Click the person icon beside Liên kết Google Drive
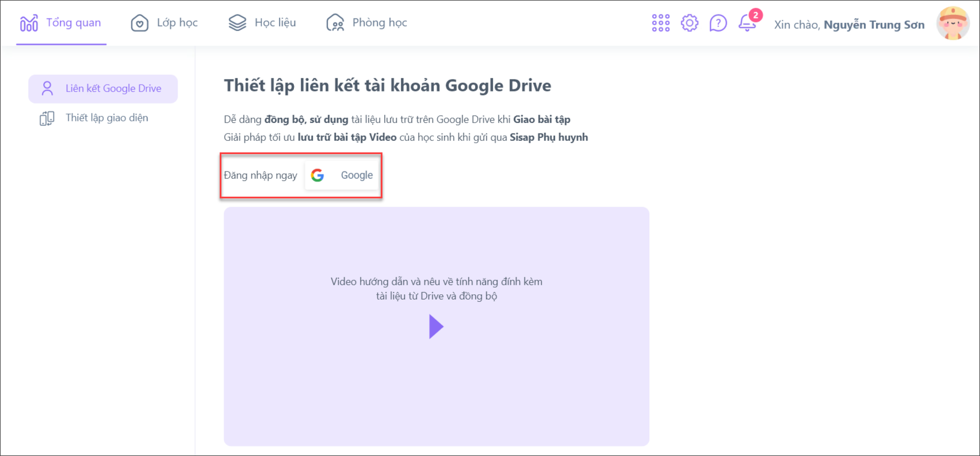980x456 pixels. [x=47, y=89]
